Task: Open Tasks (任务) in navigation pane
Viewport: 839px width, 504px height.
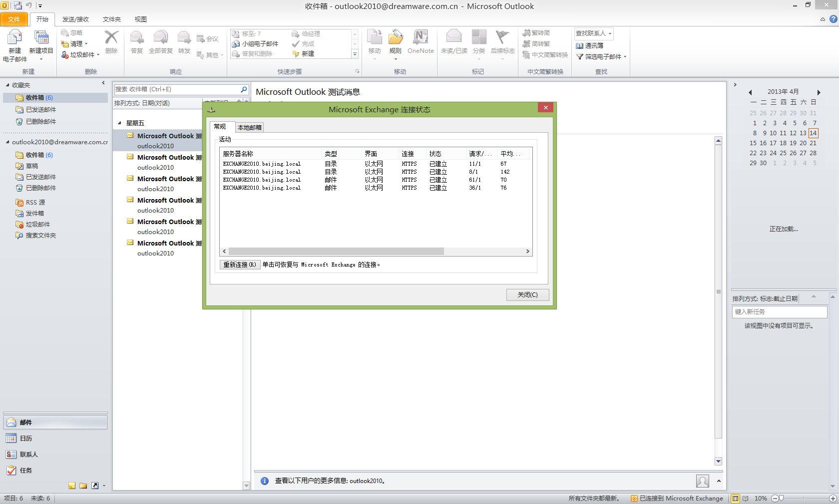Action: coord(55,470)
